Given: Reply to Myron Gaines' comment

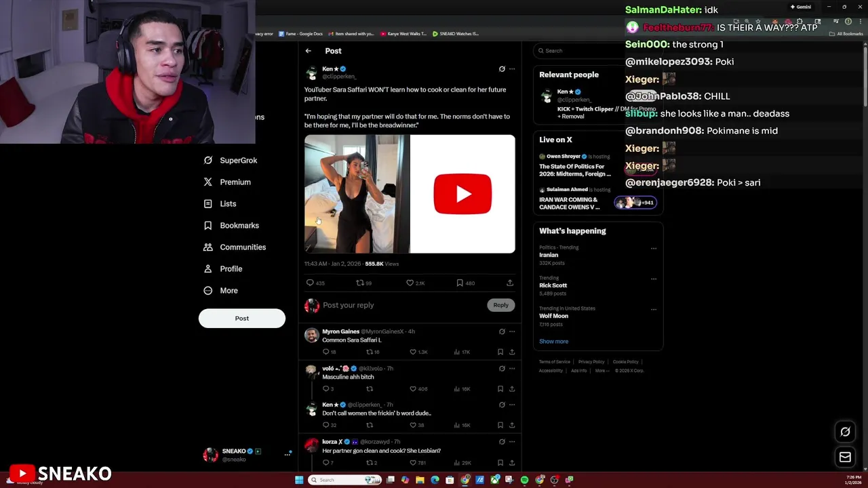Looking at the screenshot, I should tap(330, 352).
